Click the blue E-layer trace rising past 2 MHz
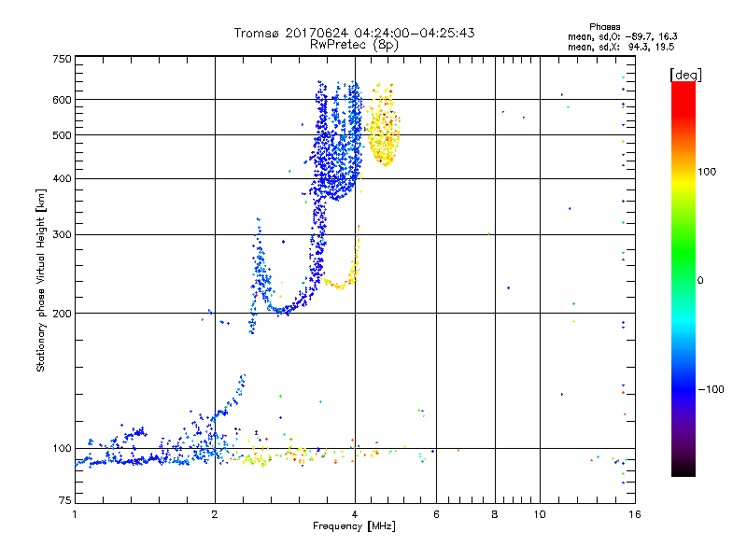The width and height of the screenshot is (747, 560). [231, 400]
